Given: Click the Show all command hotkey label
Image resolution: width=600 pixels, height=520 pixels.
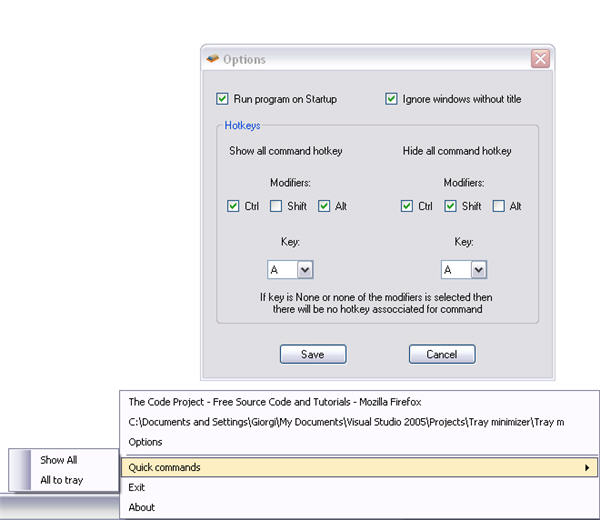Looking at the screenshot, I should tap(286, 151).
